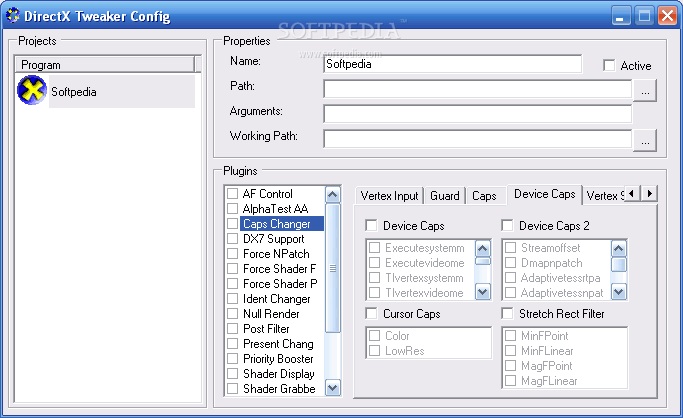The height and width of the screenshot is (418, 683).
Task: Click up arrow in Device Caps 2 list
Action: pyautogui.click(x=619, y=249)
